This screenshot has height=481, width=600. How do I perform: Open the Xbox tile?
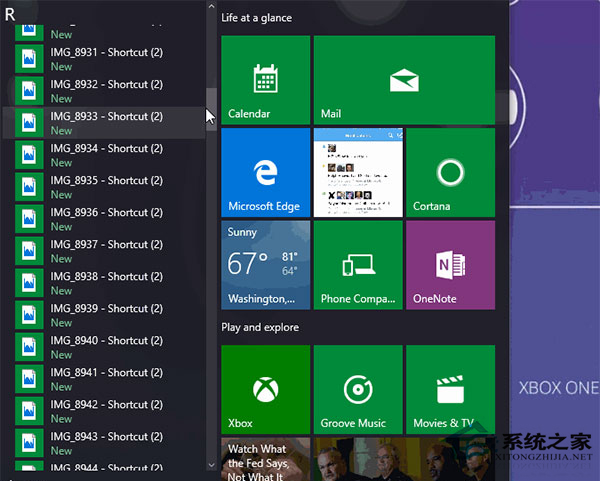pos(266,390)
